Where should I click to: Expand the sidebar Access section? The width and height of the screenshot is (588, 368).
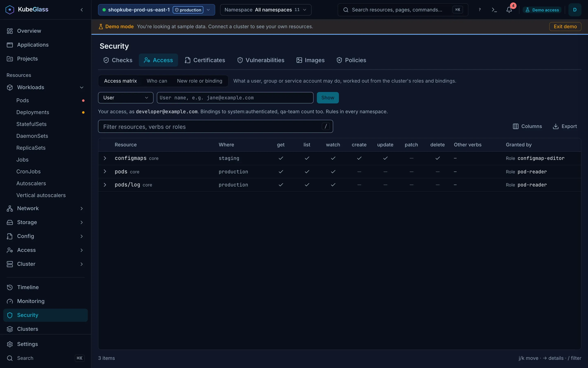pyautogui.click(x=46, y=250)
